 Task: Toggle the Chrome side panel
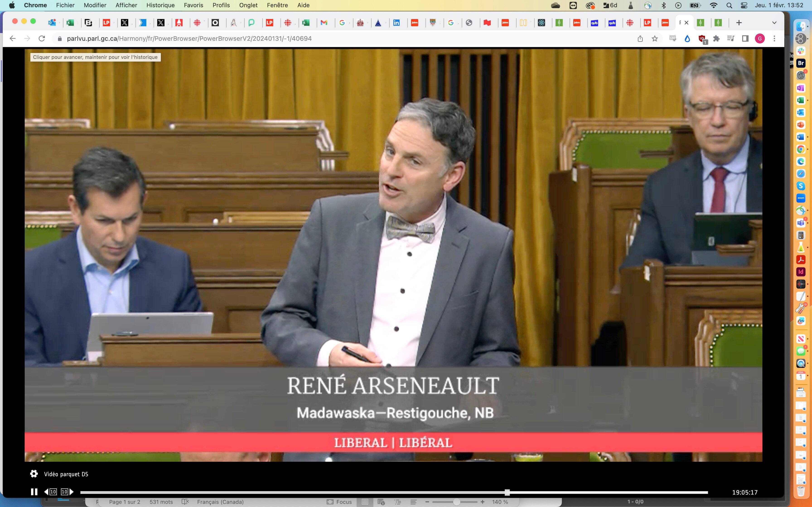tap(745, 38)
